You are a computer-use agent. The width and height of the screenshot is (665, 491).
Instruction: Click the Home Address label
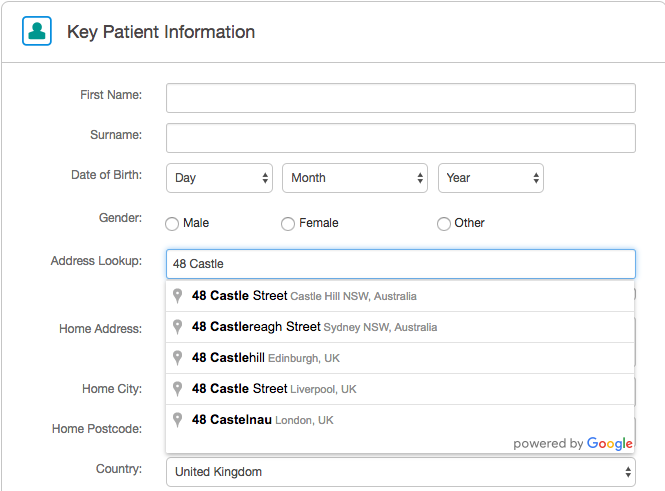101,329
